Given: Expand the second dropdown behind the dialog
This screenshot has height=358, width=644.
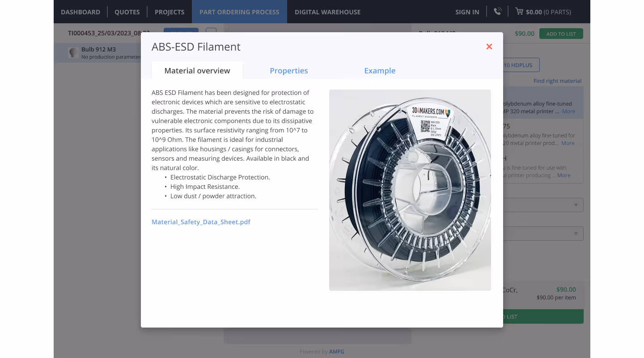Looking at the screenshot, I should pyautogui.click(x=543, y=234).
